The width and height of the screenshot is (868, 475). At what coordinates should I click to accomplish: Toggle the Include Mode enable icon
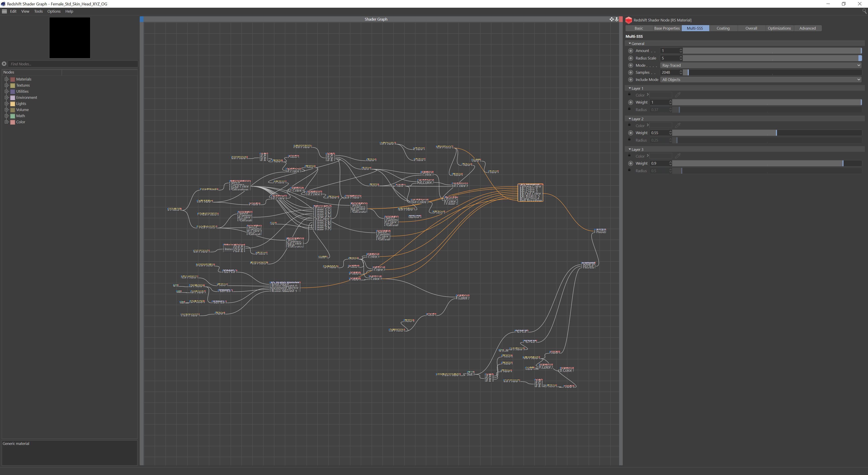[630, 80]
